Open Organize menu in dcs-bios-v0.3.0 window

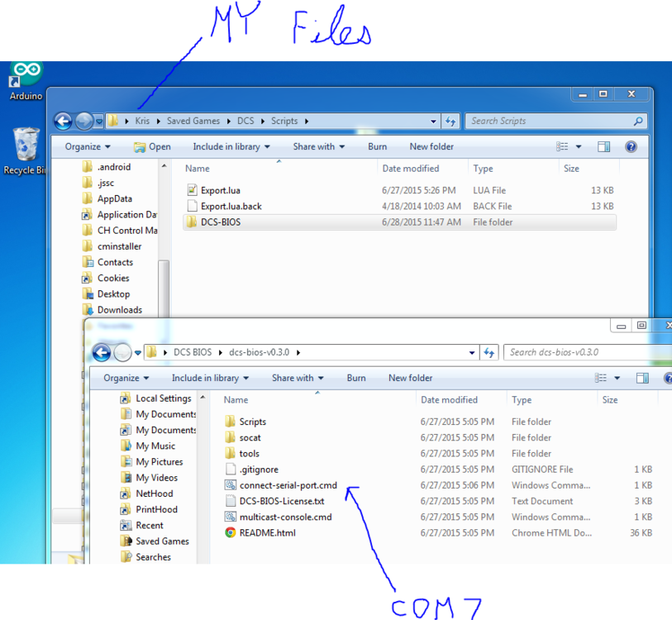[126, 378]
